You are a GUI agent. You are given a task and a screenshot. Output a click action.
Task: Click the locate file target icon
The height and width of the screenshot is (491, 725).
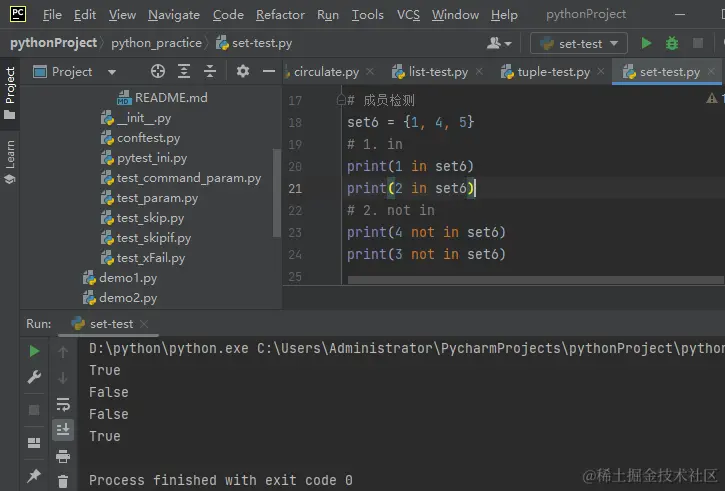click(158, 71)
